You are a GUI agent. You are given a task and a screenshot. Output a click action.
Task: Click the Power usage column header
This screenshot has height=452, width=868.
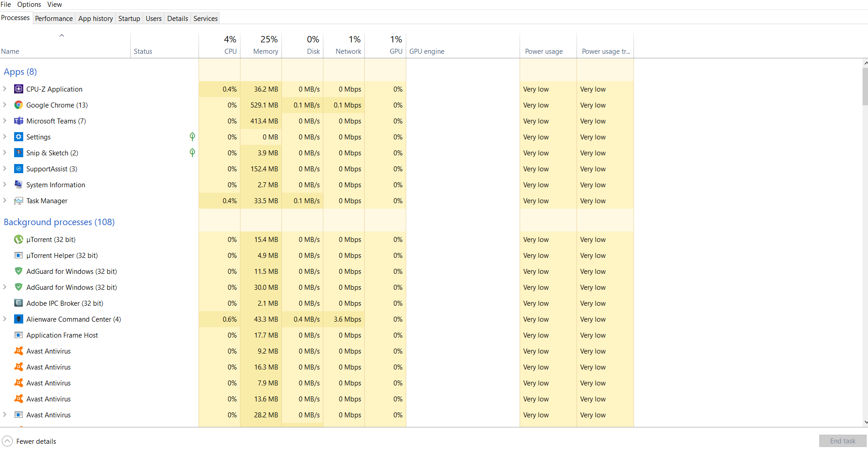coord(548,45)
